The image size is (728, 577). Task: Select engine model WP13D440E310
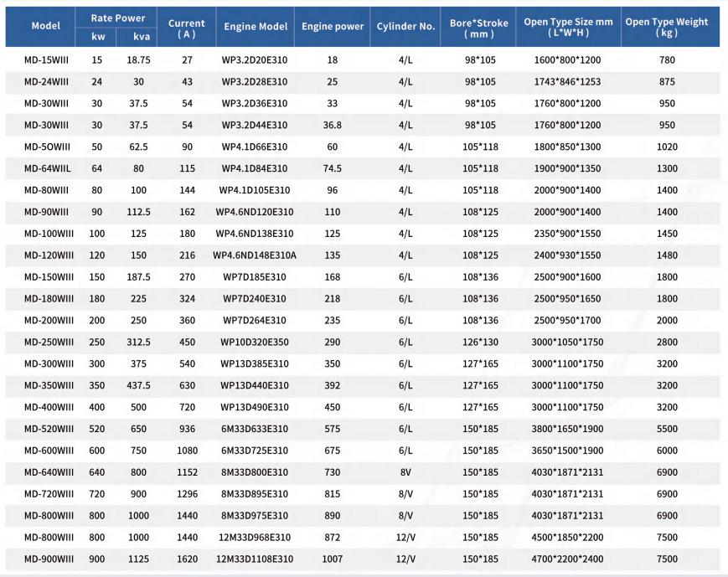(x=255, y=385)
